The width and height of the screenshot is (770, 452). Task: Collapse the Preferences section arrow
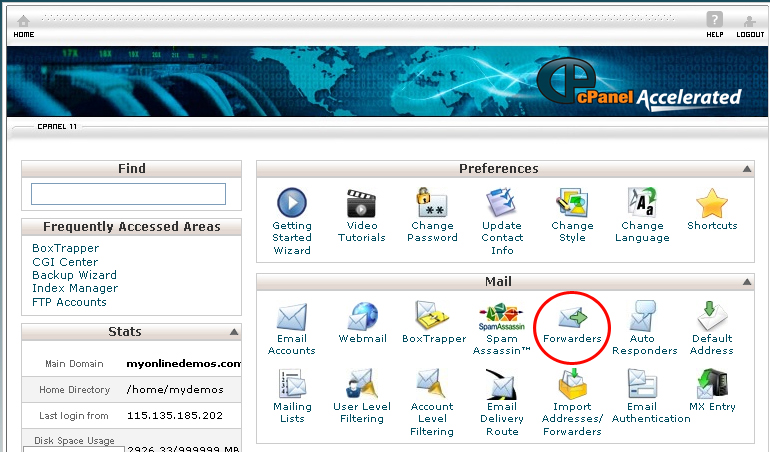pos(747,169)
